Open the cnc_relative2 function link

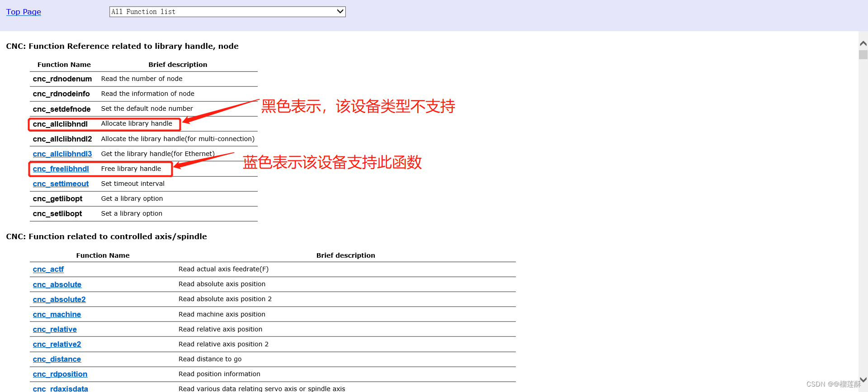[57, 344]
